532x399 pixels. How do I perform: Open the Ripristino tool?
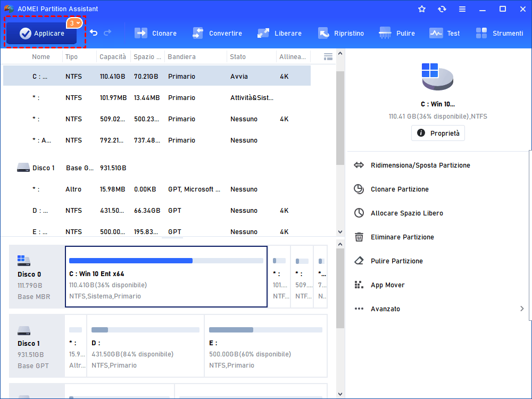pos(340,33)
